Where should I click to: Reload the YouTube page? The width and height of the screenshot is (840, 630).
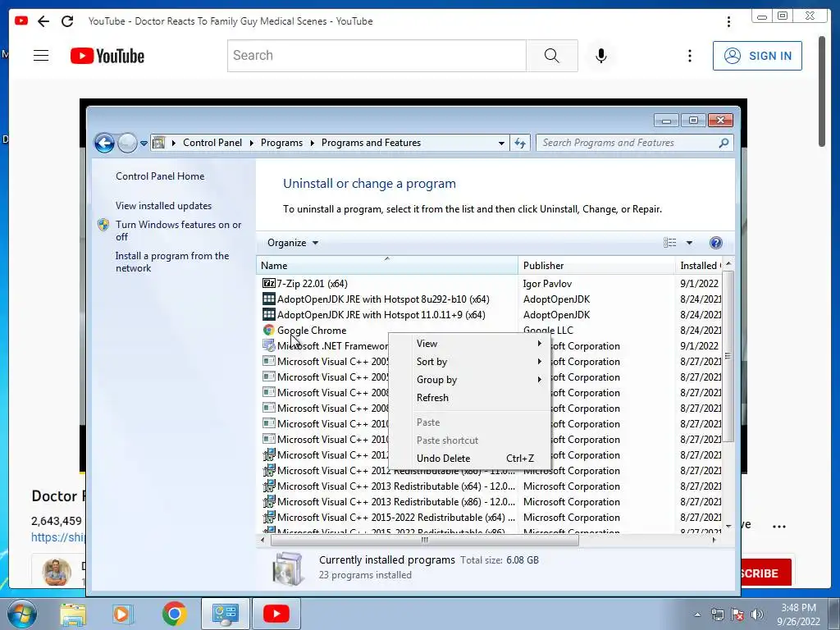(x=67, y=21)
